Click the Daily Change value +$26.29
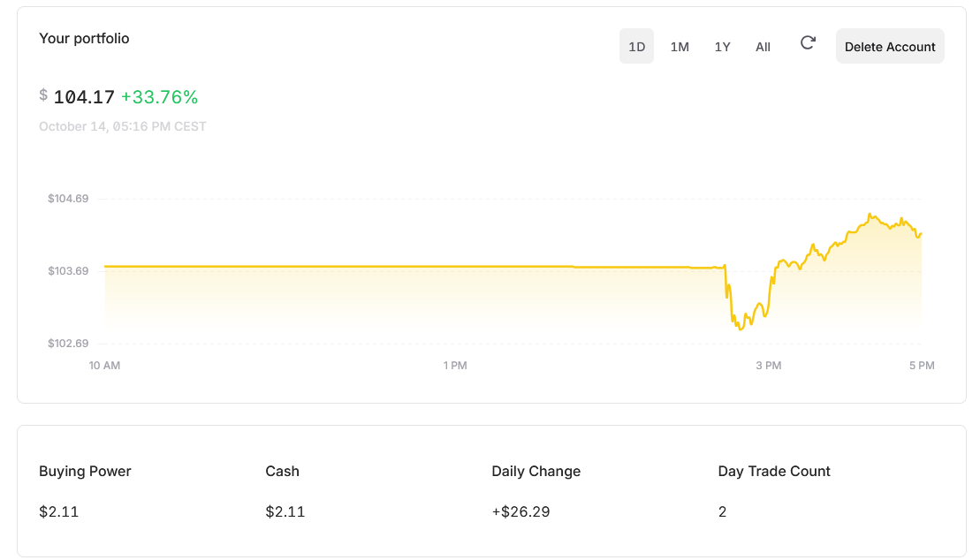 [521, 511]
